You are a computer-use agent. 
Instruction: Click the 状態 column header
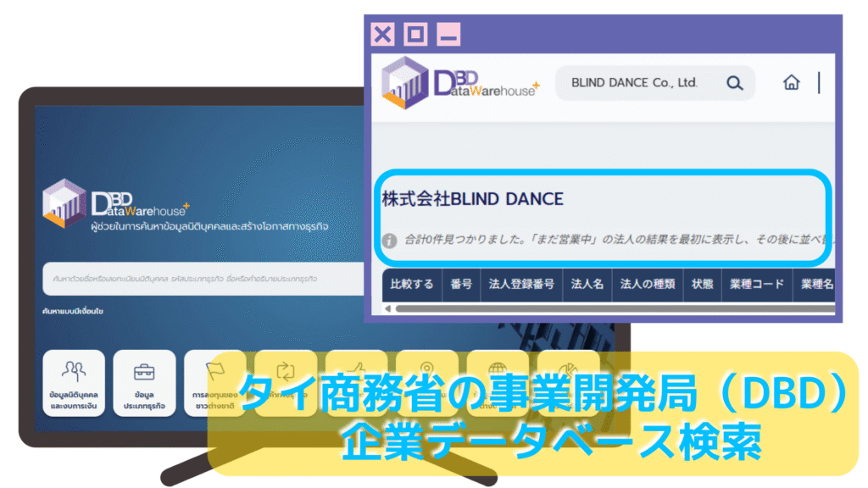tap(702, 285)
